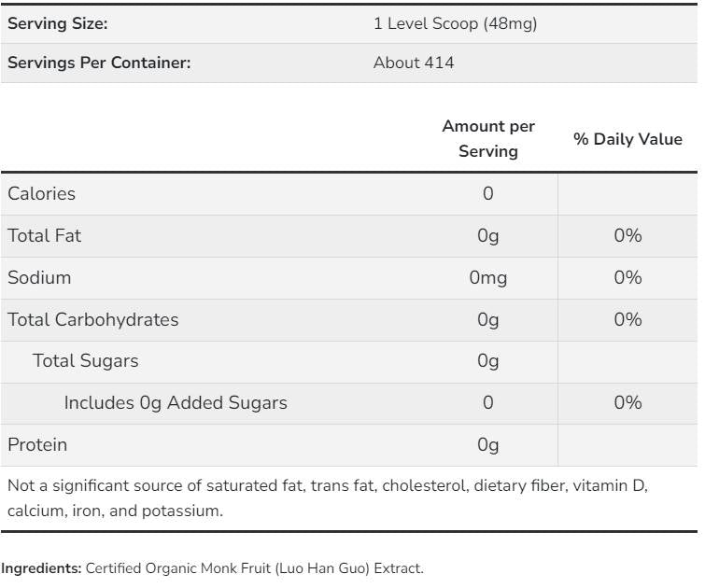705x588 pixels.
Task: Click the Sodium row label
Action: (x=39, y=278)
